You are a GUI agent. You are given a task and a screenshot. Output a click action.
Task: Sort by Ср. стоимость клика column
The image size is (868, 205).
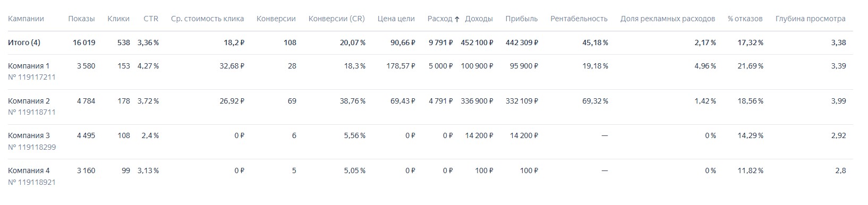(207, 19)
